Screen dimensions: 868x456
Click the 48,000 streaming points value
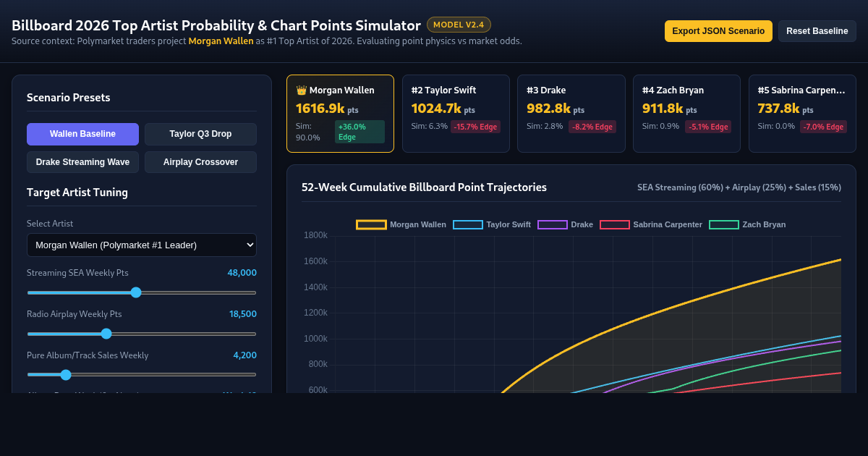[x=242, y=273]
